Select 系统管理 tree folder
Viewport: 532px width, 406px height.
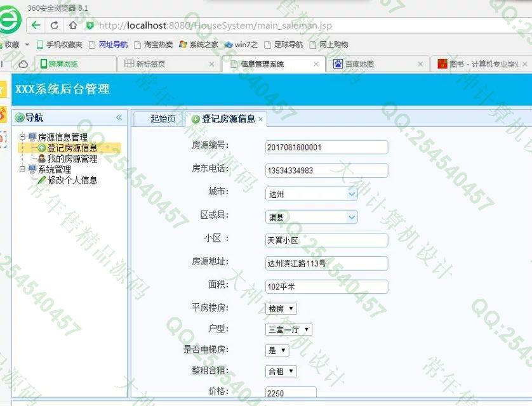pos(55,169)
